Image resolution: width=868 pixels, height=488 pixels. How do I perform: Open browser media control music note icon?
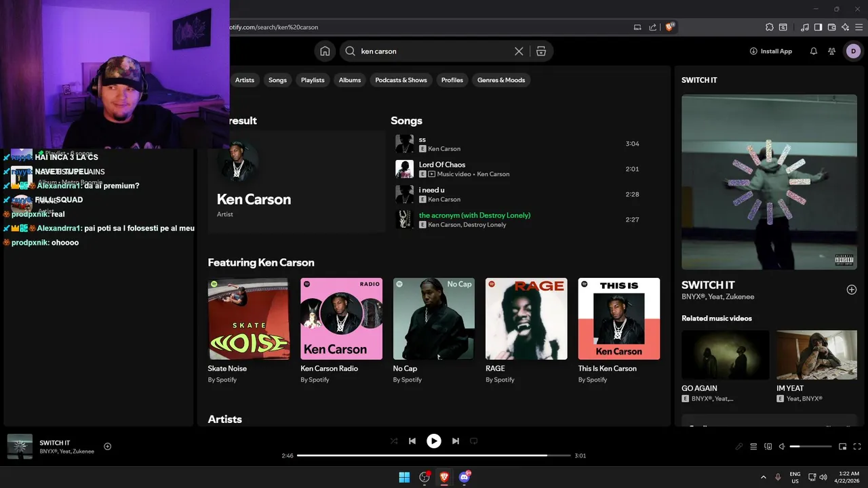pyautogui.click(x=805, y=27)
